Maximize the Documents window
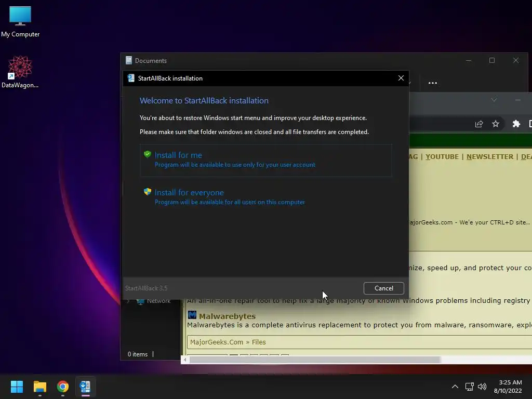Viewport: 532px width, 399px height. pyautogui.click(x=492, y=60)
